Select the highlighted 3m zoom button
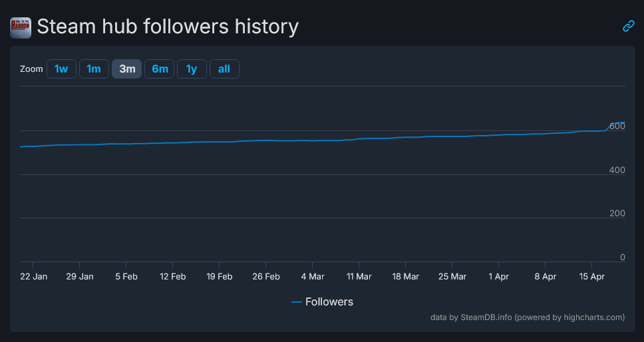The width and height of the screenshot is (644, 342). click(x=126, y=69)
